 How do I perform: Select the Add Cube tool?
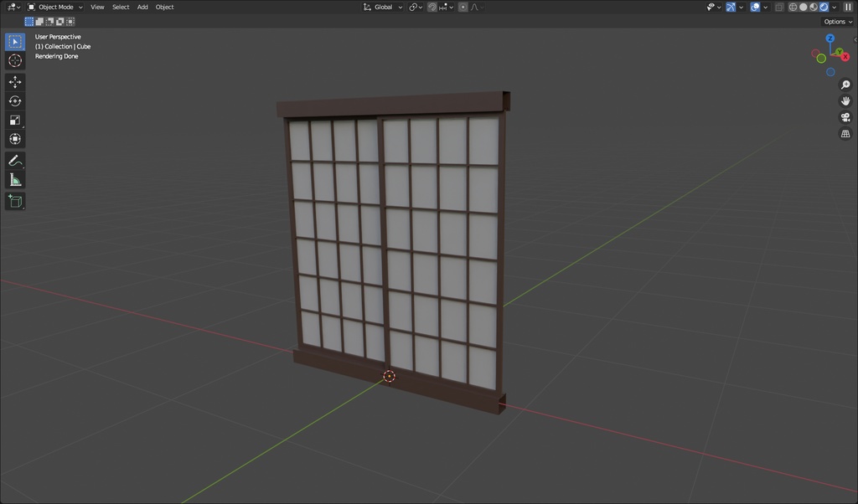pyautogui.click(x=15, y=201)
